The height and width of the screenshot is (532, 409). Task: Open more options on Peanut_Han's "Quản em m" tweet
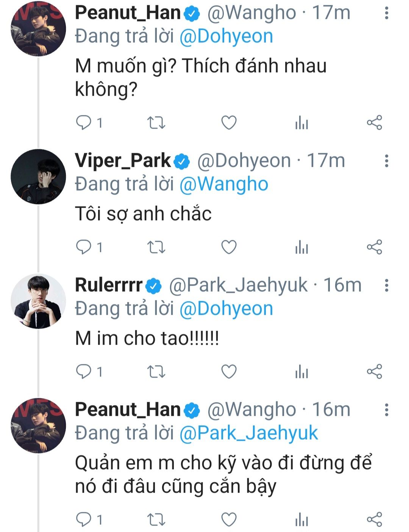coord(386,410)
